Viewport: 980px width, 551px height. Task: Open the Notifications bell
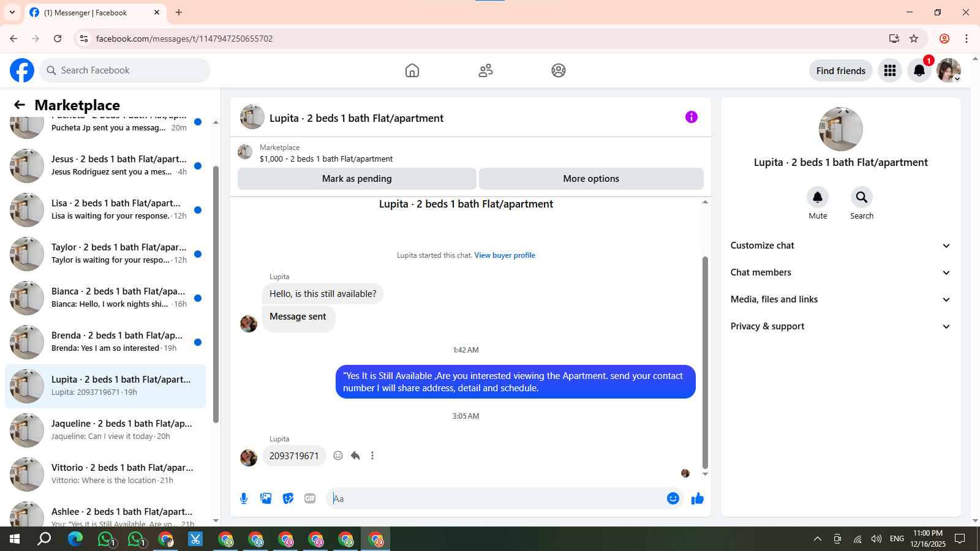[x=919, y=70]
